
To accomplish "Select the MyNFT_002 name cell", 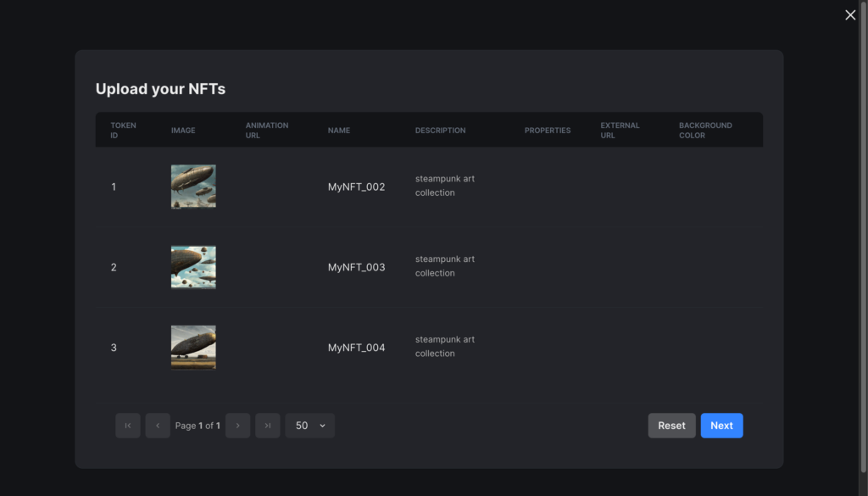I will [x=356, y=187].
